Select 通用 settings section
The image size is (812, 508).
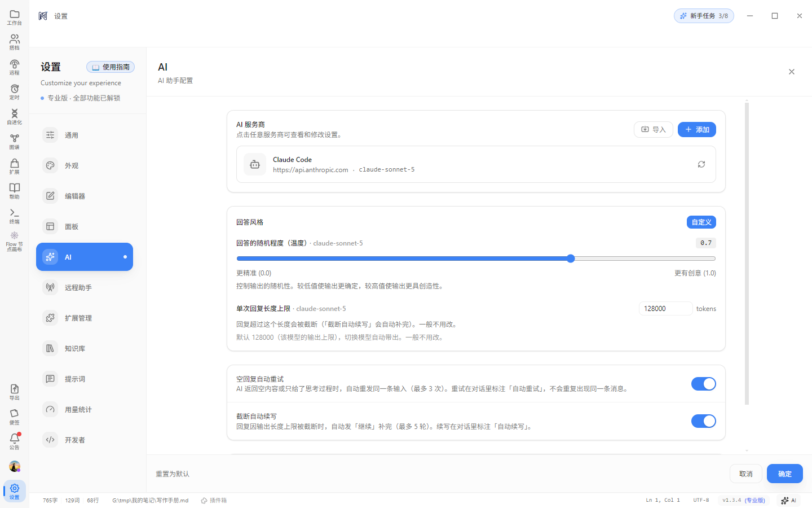[85, 135]
